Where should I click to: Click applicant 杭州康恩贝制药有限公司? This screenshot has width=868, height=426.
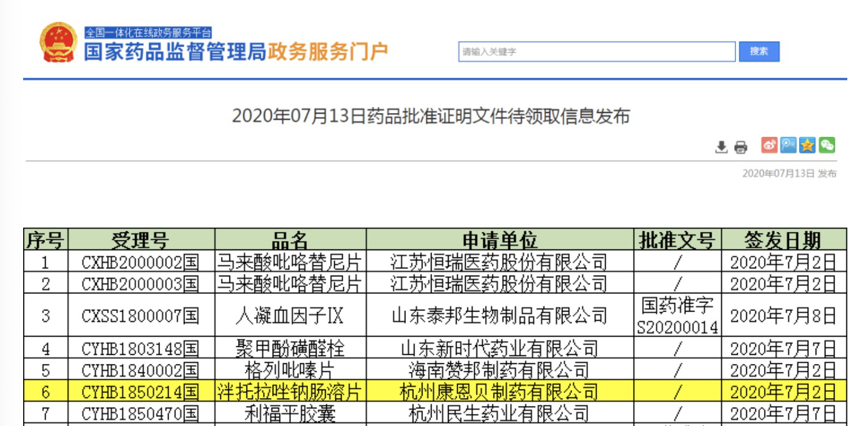pos(499,391)
